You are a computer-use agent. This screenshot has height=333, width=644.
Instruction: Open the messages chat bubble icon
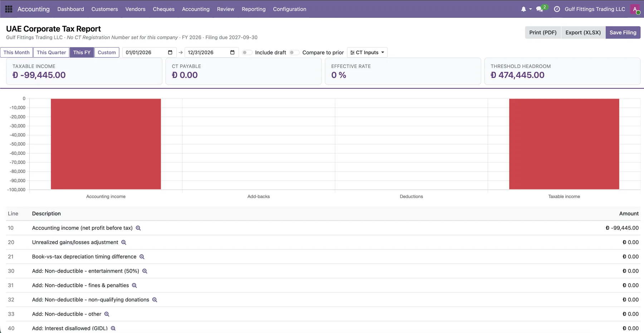(540, 9)
